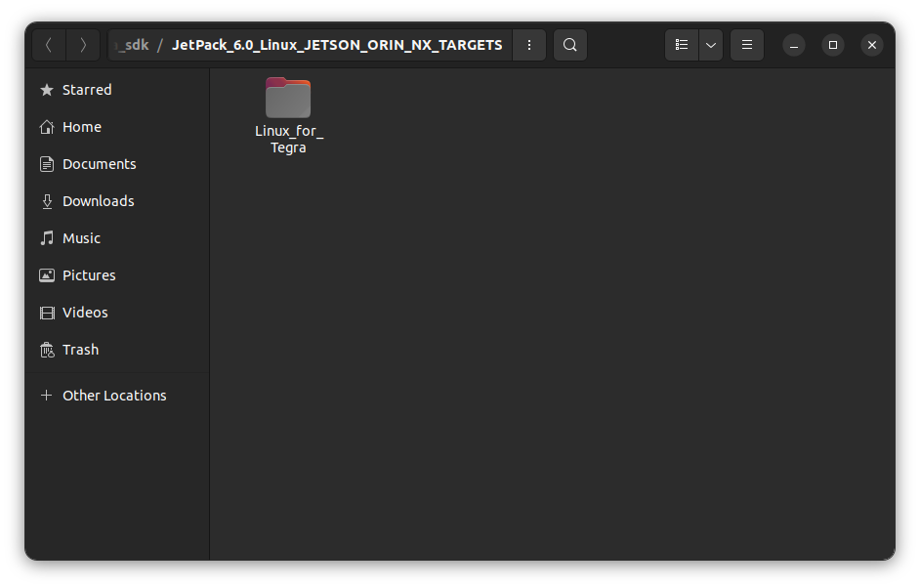
Task: Toggle back navigation arrow
Action: click(48, 44)
